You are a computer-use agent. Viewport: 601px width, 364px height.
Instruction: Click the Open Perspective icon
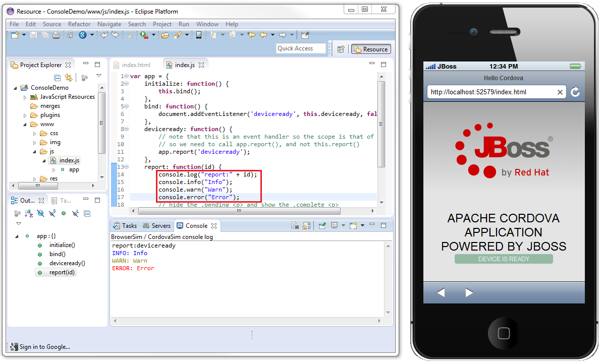click(341, 49)
